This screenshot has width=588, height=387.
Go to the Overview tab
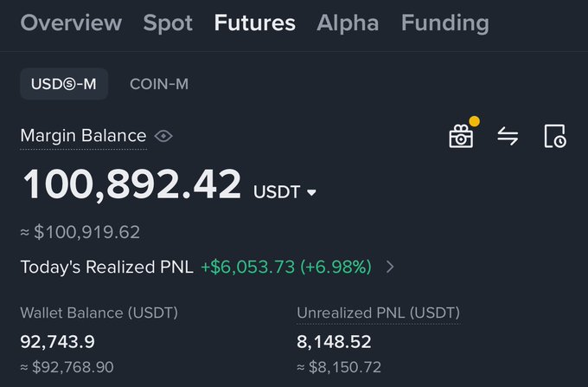(71, 23)
